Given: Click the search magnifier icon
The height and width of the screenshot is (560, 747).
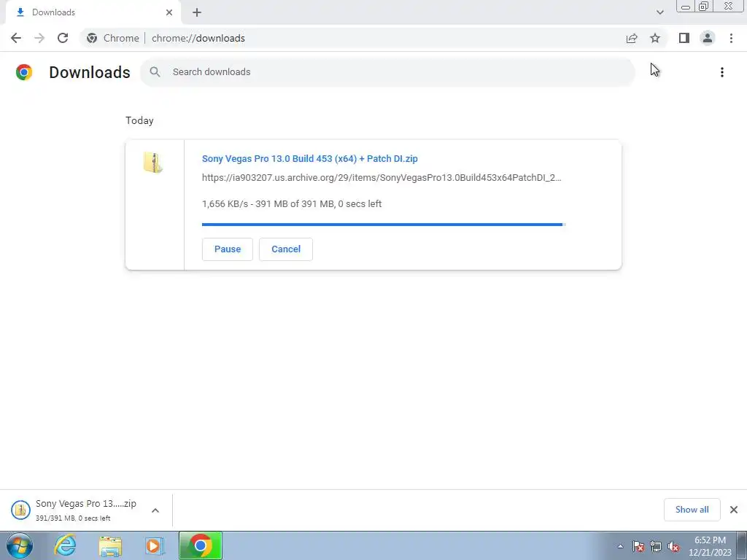Looking at the screenshot, I should click(x=155, y=72).
